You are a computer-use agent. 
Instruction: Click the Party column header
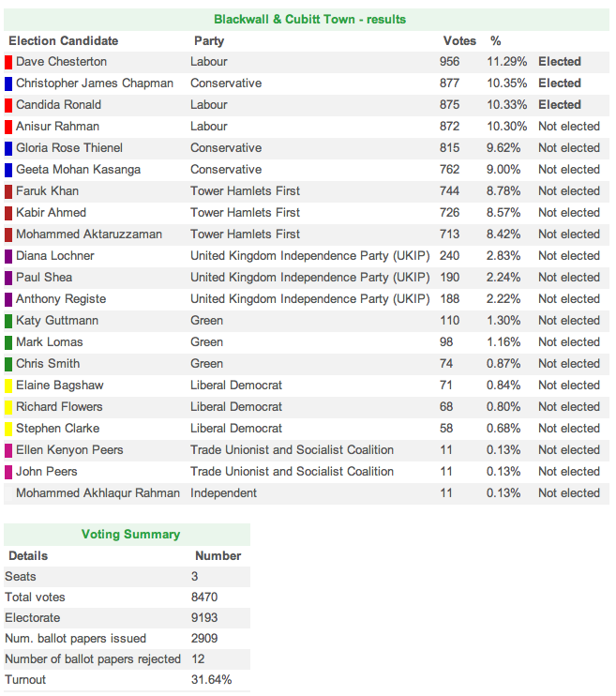pyautogui.click(x=208, y=41)
